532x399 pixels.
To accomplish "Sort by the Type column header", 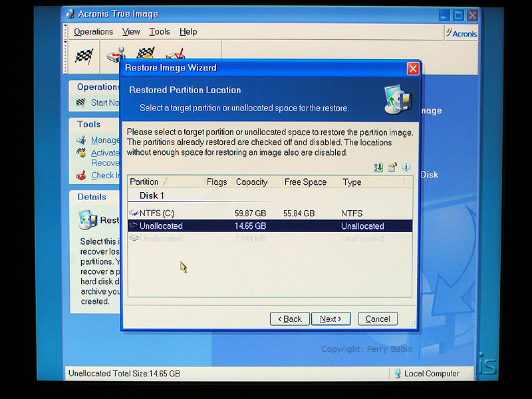I will coord(372,182).
